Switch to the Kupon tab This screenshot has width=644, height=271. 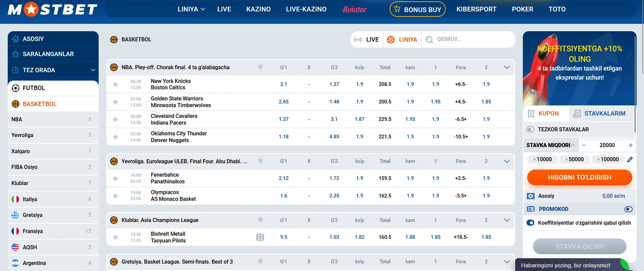(546, 114)
